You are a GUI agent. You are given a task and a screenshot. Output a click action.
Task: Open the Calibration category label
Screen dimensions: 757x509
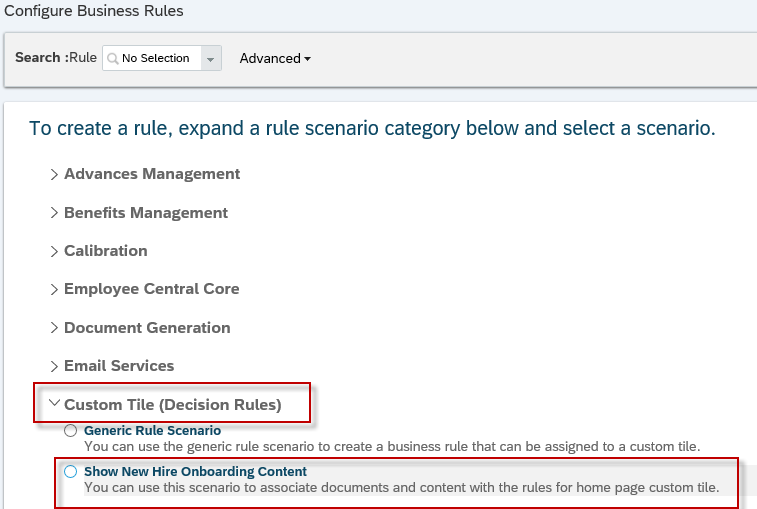click(106, 251)
